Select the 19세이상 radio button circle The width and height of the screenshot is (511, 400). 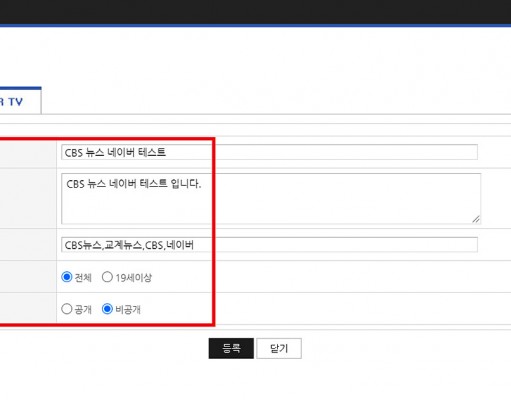(107, 277)
